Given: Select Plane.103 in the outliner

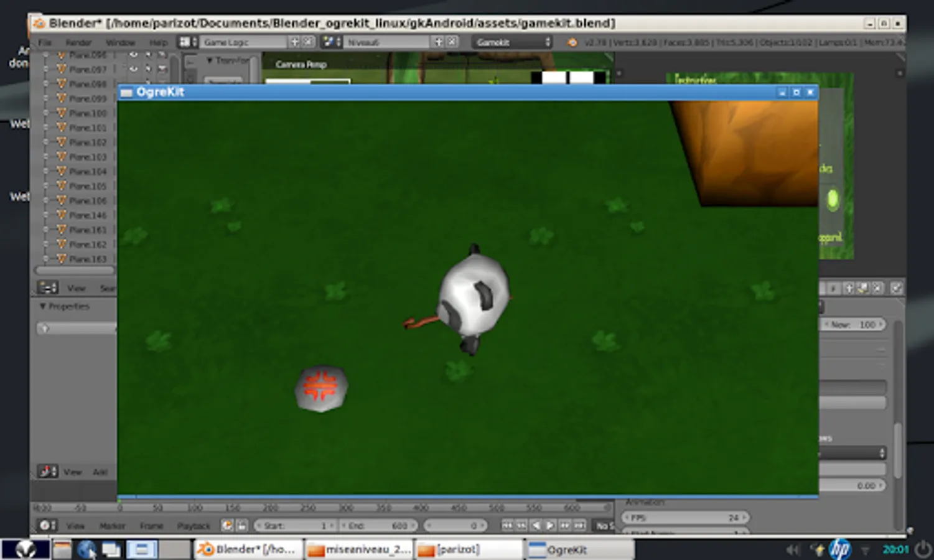Looking at the screenshot, I should click(88, 157).
